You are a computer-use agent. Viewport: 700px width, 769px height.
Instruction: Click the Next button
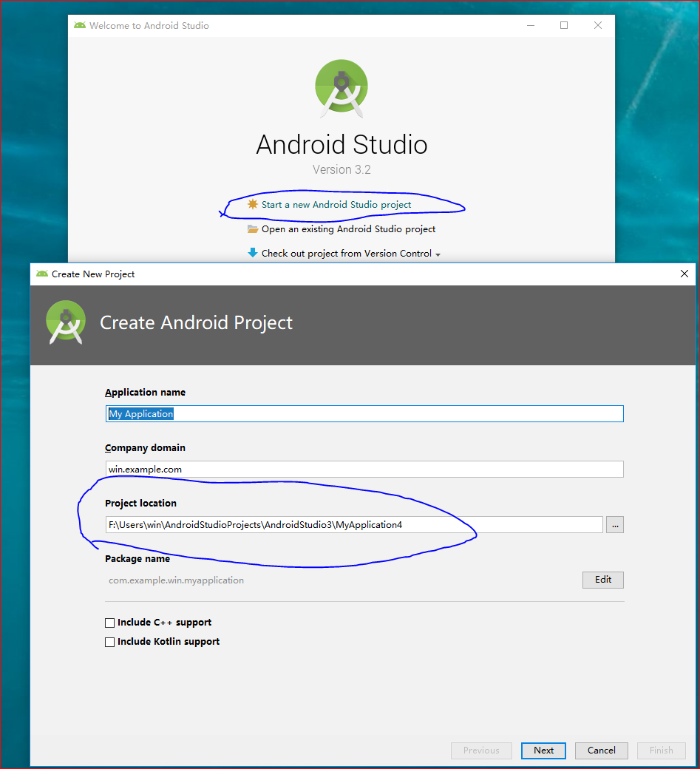click(x=543, y=750)
